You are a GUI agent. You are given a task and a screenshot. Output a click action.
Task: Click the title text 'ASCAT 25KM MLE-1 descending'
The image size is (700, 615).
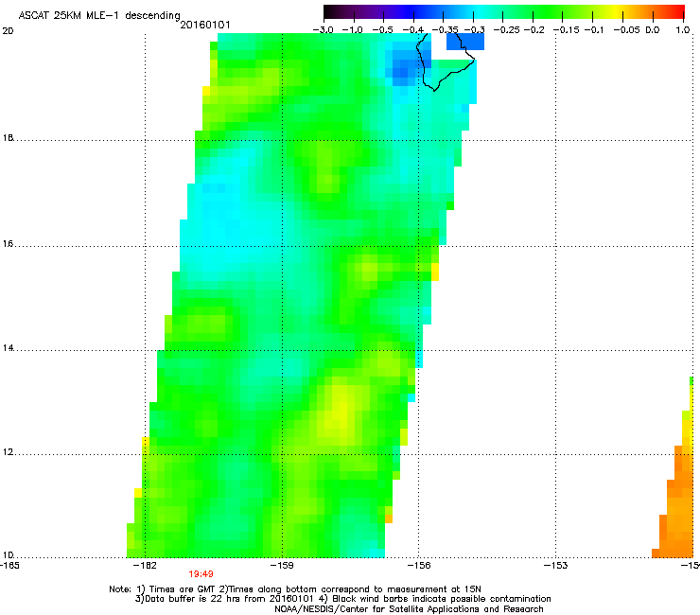coord(99,15)
